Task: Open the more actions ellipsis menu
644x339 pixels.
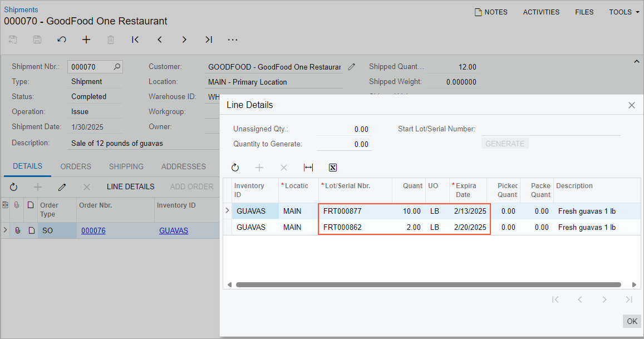Action: (233, 40)
